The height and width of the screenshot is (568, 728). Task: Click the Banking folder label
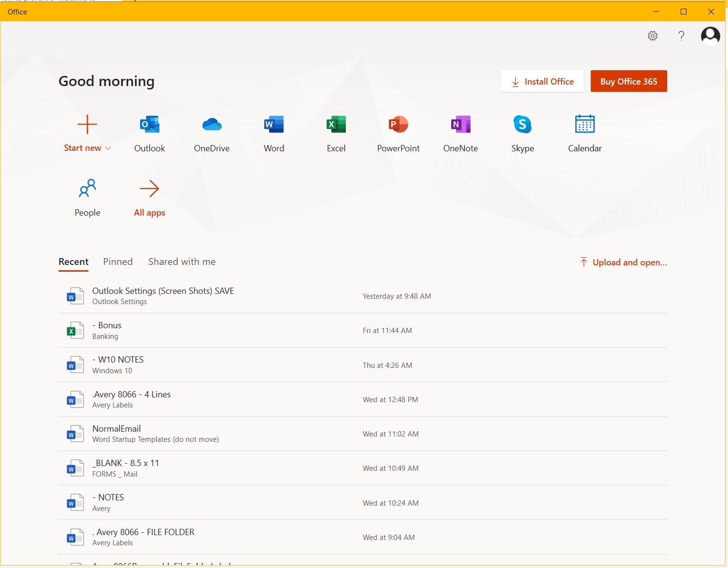[105, 336]
